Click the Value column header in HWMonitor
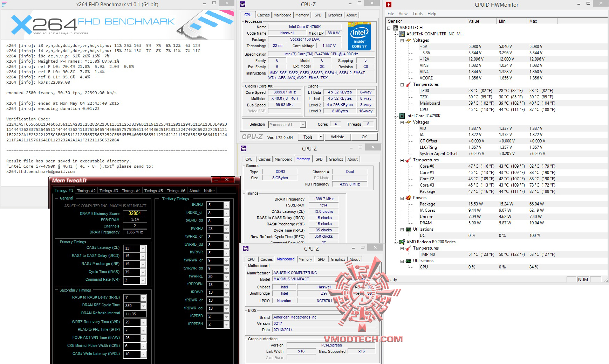Screen dimensions: 609x364 click(482, 21)
